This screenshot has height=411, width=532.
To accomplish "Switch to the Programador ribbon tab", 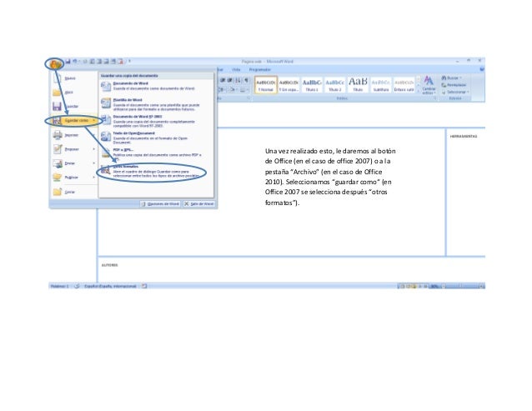I will [x=260, y=69].
